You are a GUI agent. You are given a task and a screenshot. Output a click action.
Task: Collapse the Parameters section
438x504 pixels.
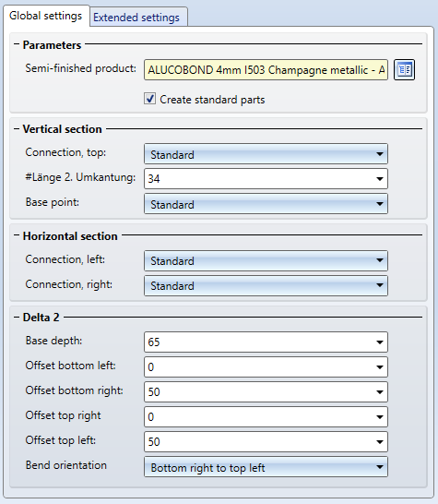[x=17, y=44]
